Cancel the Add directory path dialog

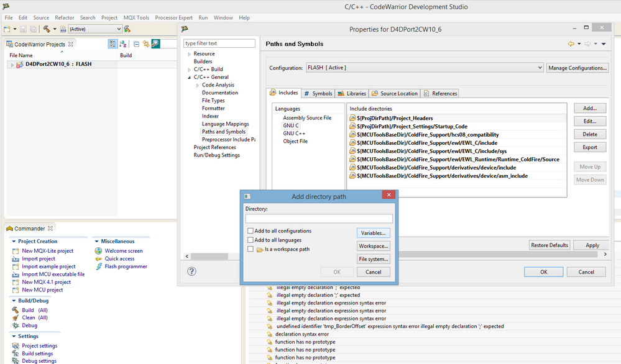tap(373, 272)
